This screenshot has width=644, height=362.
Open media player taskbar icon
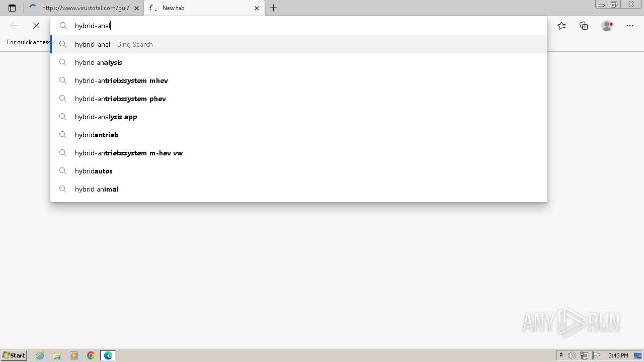coord(74,355)
